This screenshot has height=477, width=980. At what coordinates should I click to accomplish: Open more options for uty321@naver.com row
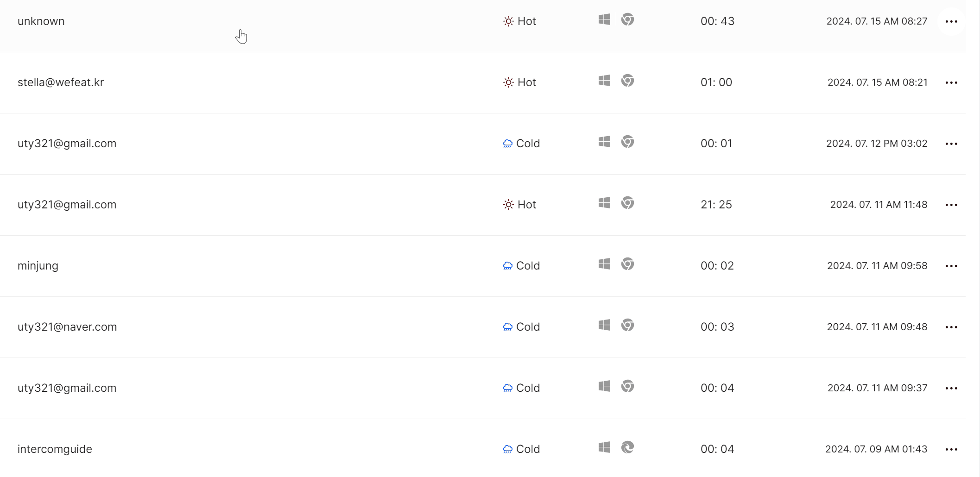pyautogui.click(x=951, y=327)
